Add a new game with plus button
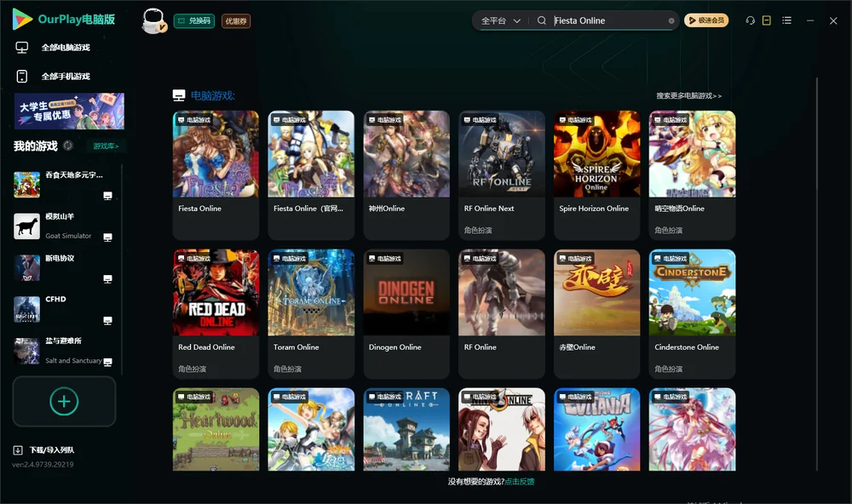The image size is (852, 504). pyautogui.click(x=64, y=401)
